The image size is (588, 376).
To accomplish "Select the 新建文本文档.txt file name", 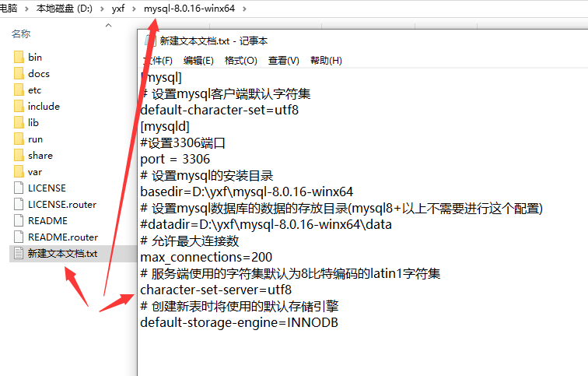I will click(x=63, y=253).
